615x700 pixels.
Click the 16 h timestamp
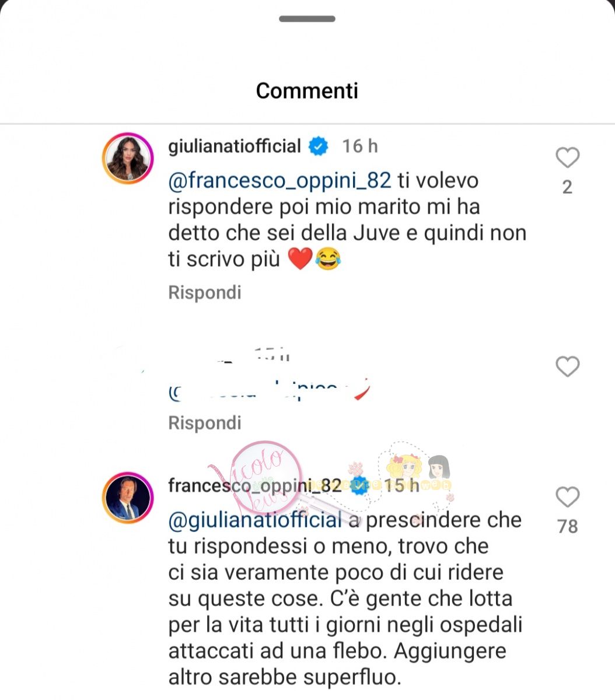point(360,146)
